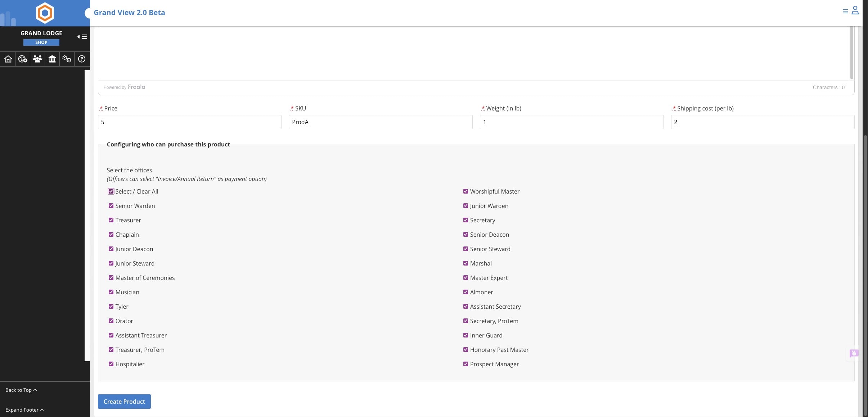Uncheck the Master Expert checkbox
This screenshot has width=868, height=417.
[x=466, y=278]
